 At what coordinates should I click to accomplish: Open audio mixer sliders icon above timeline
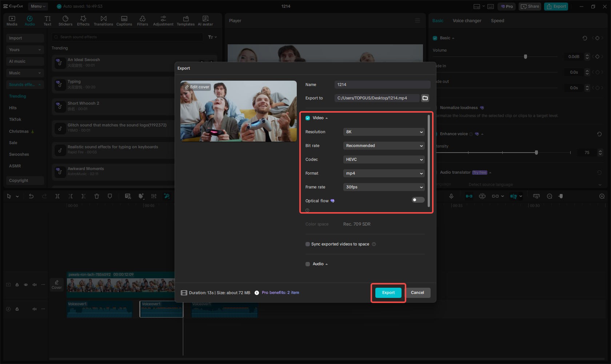pyautogui.click(x=154, y=196)
